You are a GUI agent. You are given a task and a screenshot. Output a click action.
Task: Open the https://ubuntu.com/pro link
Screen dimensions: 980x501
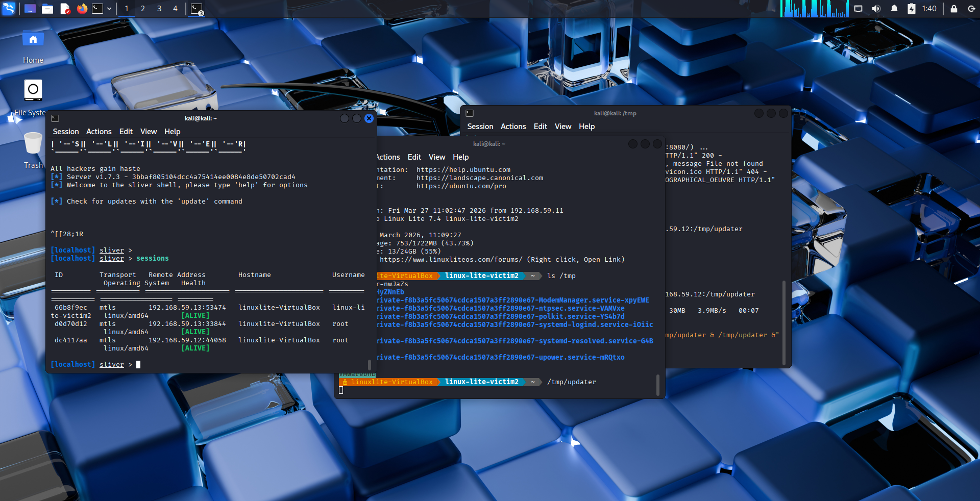461,186
